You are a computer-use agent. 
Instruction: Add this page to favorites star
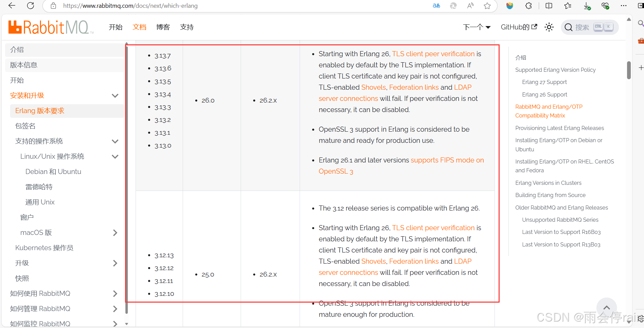(x=487, y=6)
